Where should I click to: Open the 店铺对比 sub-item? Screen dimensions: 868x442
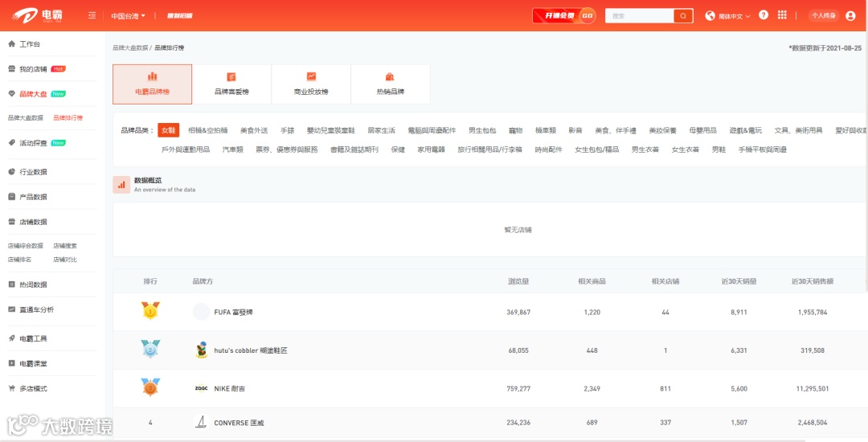pyautogui.click(x=65, y=260)
